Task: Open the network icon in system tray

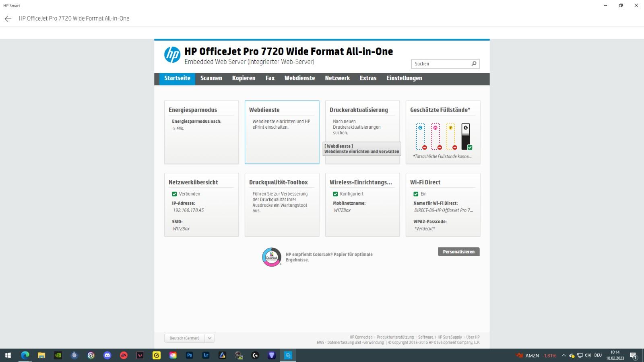Action: point(580,356)
